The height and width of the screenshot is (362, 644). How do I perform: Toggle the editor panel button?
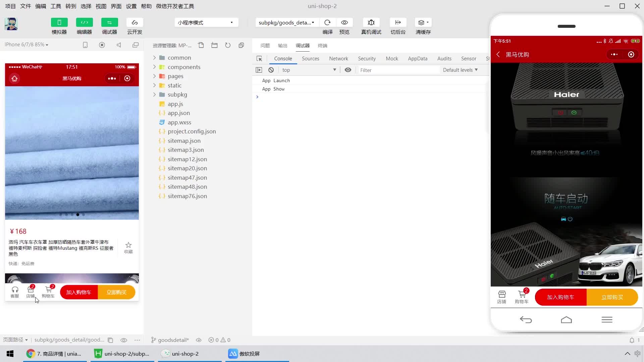tap(84, 22)
